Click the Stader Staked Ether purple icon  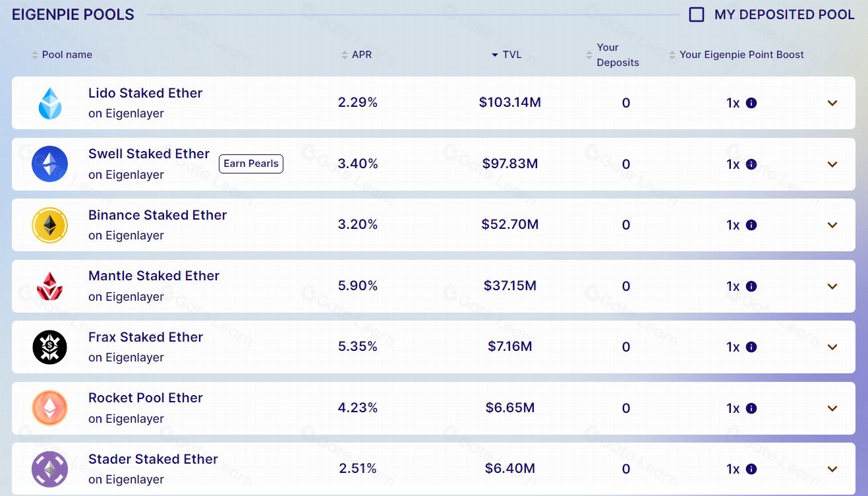pyautogui.click(x=50, y=469)
